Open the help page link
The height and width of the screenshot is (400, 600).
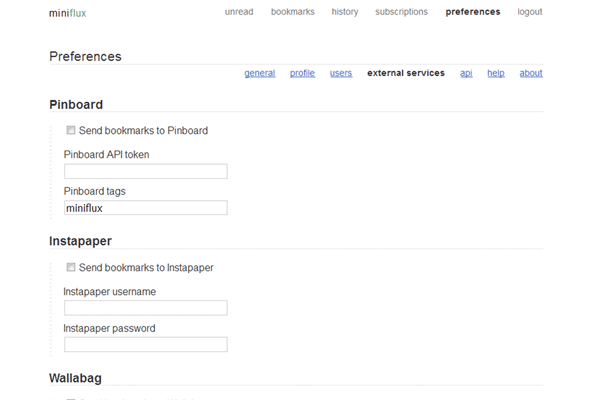click(x=496, y=73)
